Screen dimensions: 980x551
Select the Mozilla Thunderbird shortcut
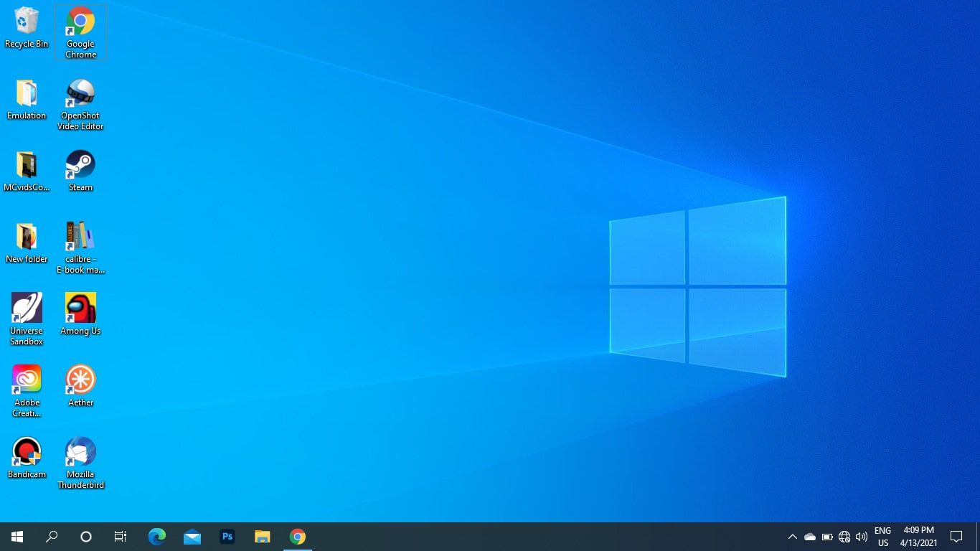pos(80,463)
